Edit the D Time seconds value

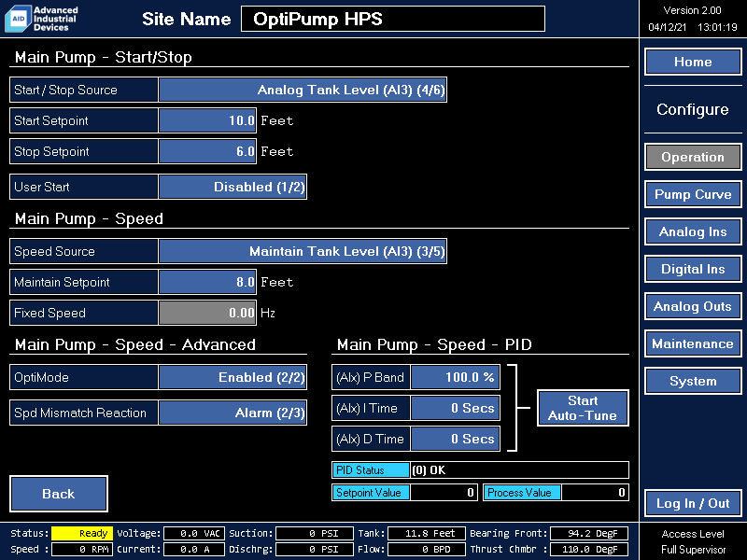point(456,439)
